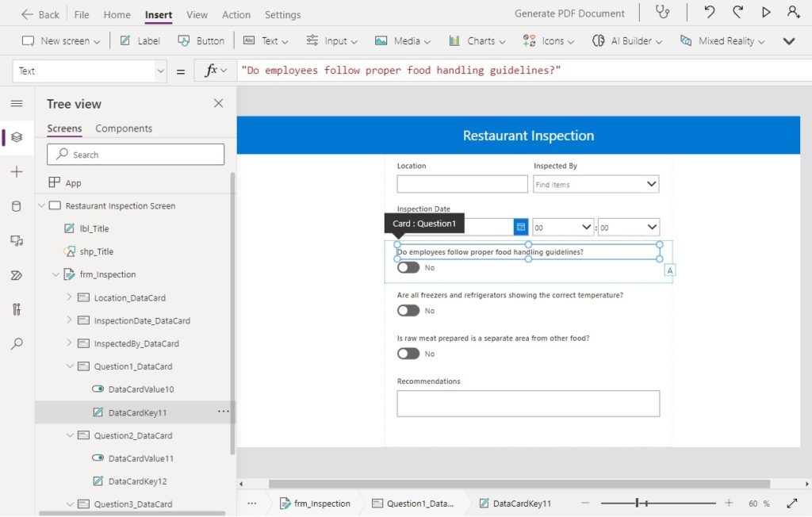Click fit-to-window expand icon
The height and width of the screenshot is (517, 812).
pyautogui.click(x=792, y=503)
